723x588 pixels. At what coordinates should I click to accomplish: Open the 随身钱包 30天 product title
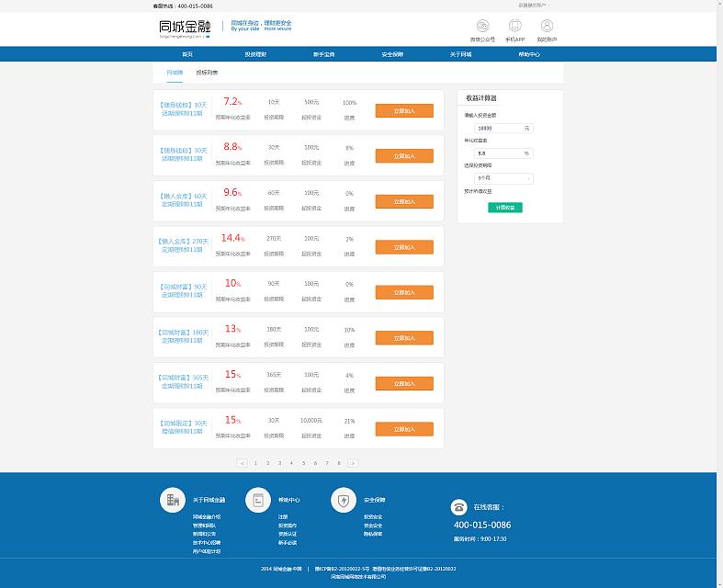tap(183, 154)
